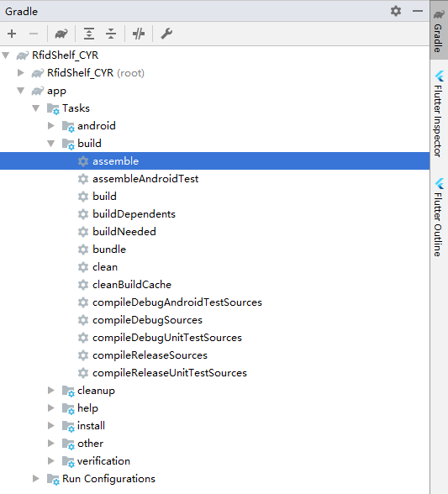
Task: Hide the Gradle panel with minimize dash
Action: tap(418, 11)
